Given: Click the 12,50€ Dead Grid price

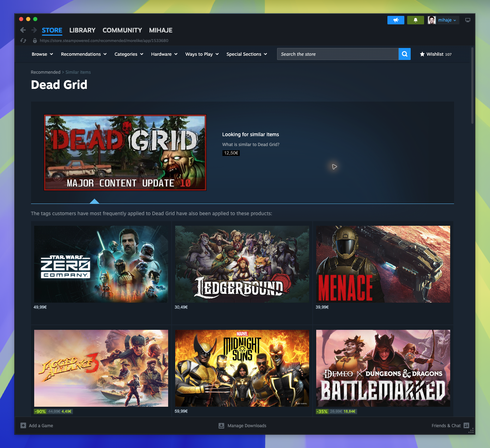Looking at the screenshot, I should pyautogui.click(x=231, y=153).
